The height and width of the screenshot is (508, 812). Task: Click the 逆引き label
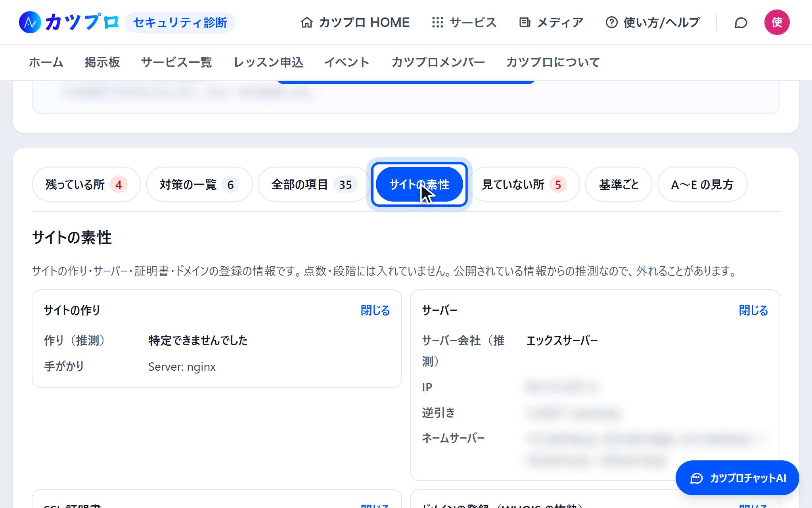[x=438, y=413]
